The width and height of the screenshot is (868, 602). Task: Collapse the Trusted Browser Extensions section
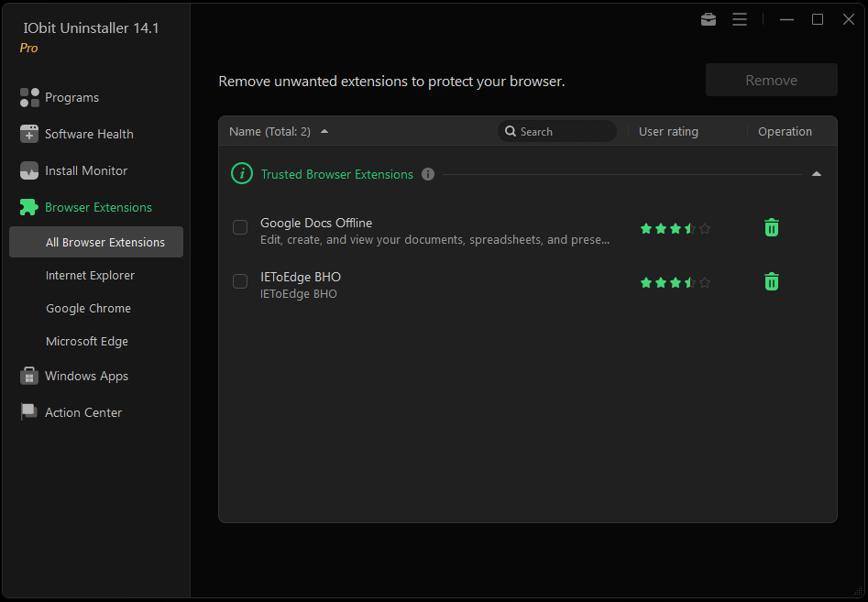pos(816,174)
